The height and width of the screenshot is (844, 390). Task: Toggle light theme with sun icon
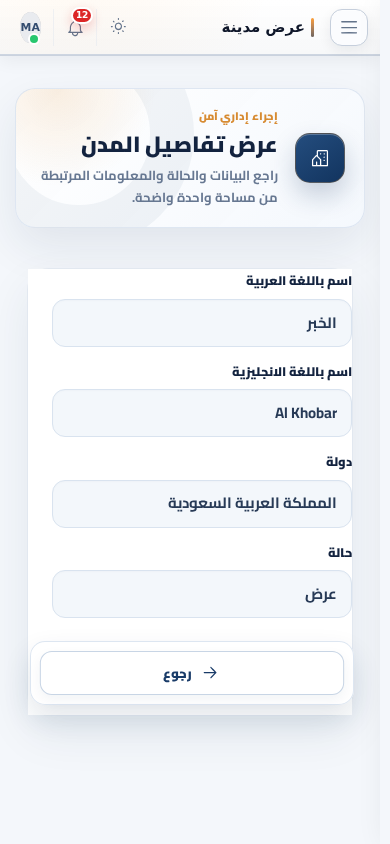pyautogui.click(x=118, y=26)
